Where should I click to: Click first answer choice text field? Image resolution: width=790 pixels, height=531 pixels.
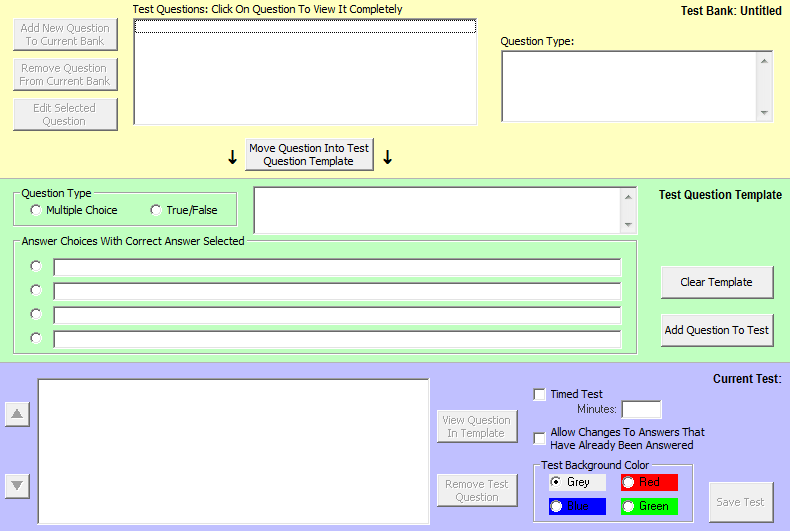tap(337, 267)
